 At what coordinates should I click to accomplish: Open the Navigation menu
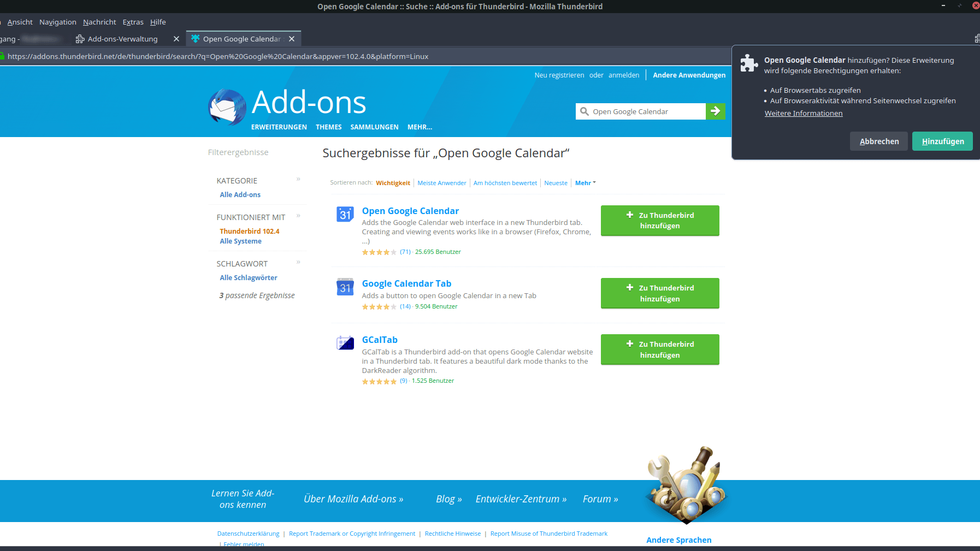[x=58, y=22]
